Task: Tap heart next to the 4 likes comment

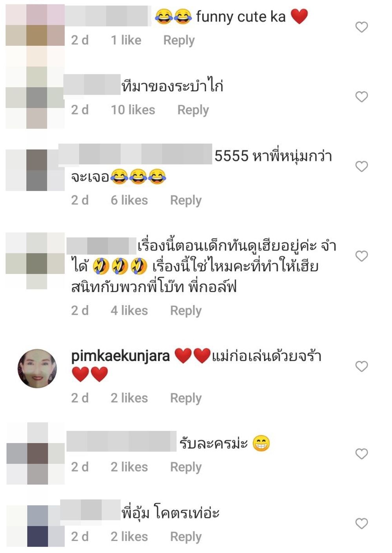Action: click(361, 256)
